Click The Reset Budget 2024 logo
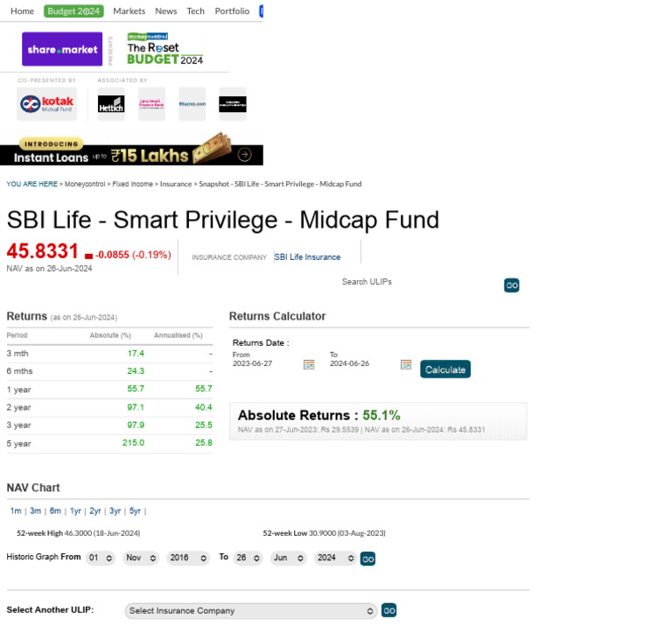The image size is (672, 633). click(165, 49)
